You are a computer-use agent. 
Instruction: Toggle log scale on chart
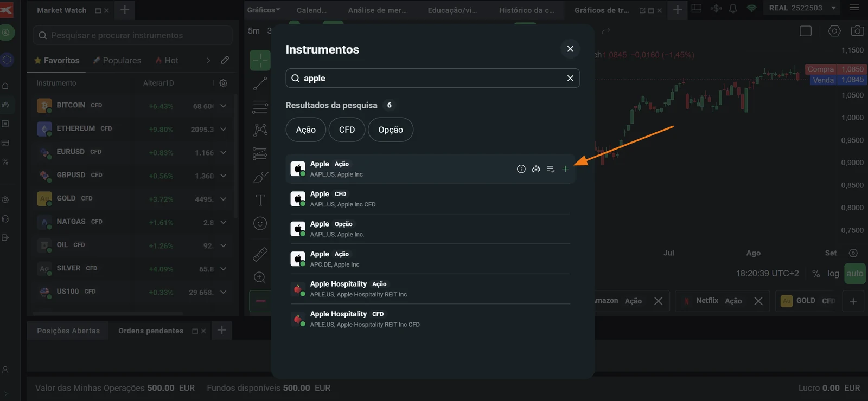point(833,274)
